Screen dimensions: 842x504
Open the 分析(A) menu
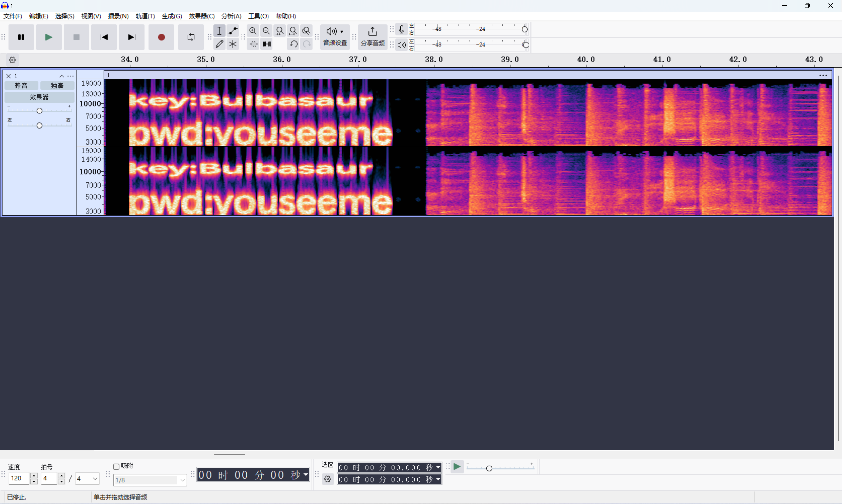pos(231,16)
